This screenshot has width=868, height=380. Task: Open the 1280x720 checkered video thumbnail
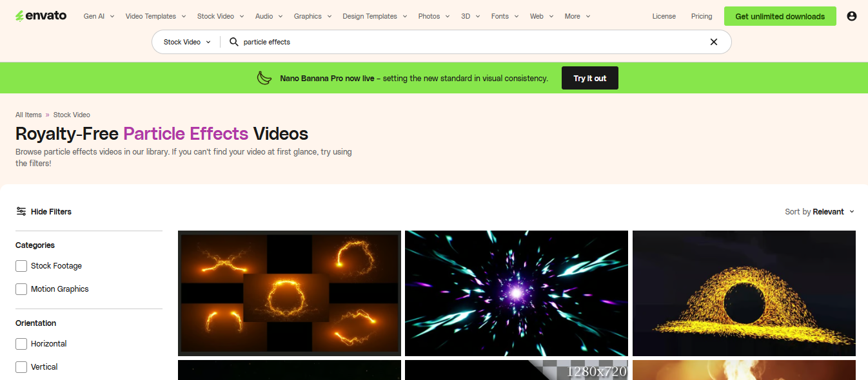[517, 370]
